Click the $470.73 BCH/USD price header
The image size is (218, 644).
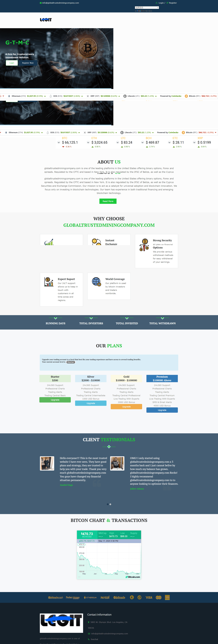coord(87,535)
